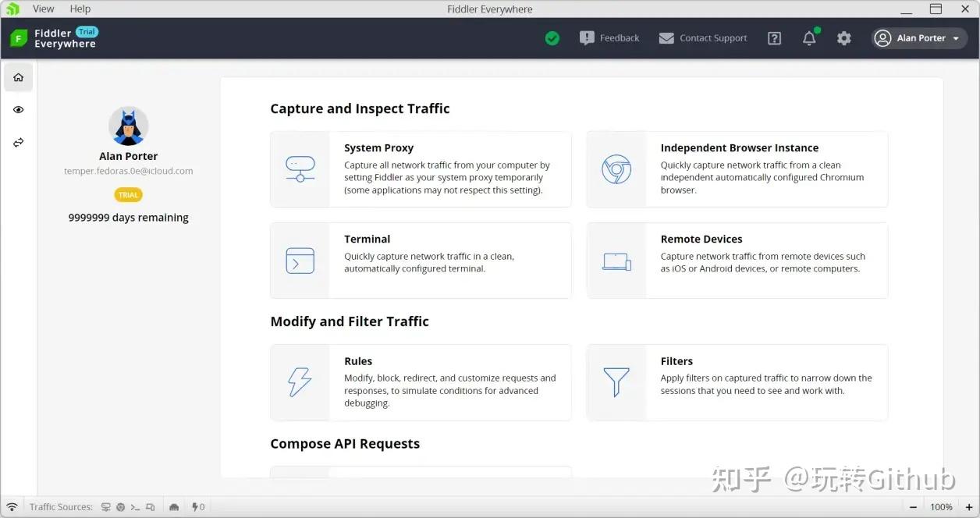This screenshot has height=518, width=980.
Task: Toggle terminal traffic source in the status bar
Action: tap(135, 507)
